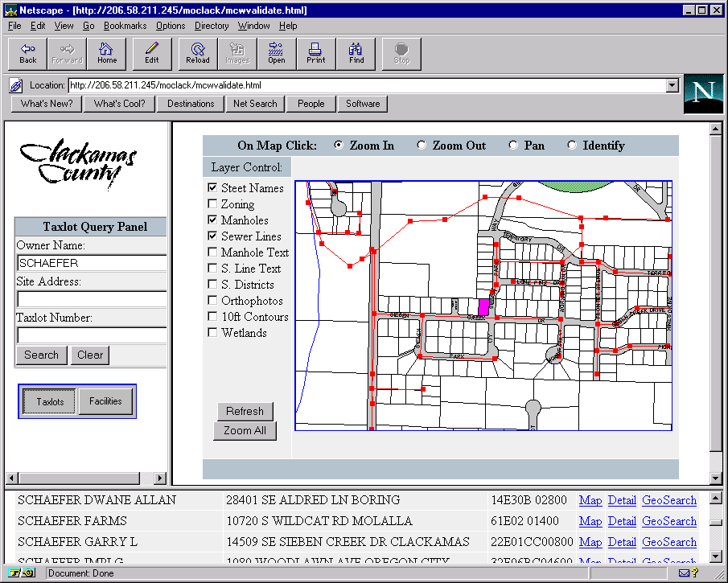Screen dimensions: 728x583
Task: Enable the S. Districts checkbox
Action: coord(212,285)
